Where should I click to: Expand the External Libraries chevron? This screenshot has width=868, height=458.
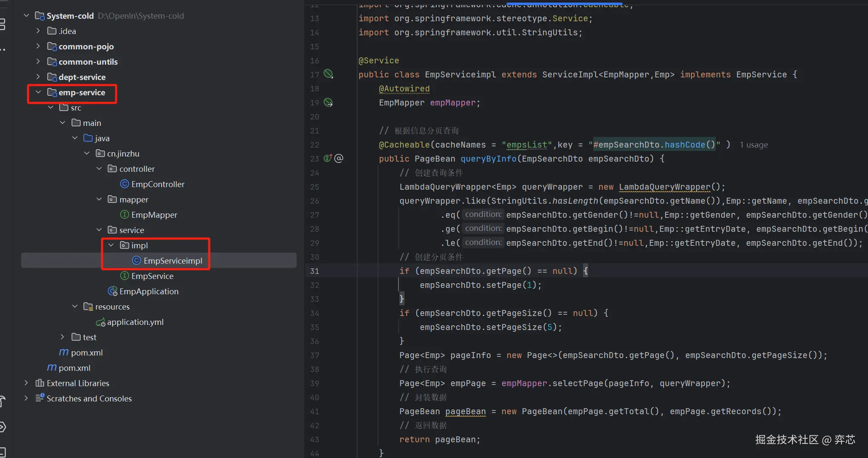pyautogui.click(x=26, y=383)
